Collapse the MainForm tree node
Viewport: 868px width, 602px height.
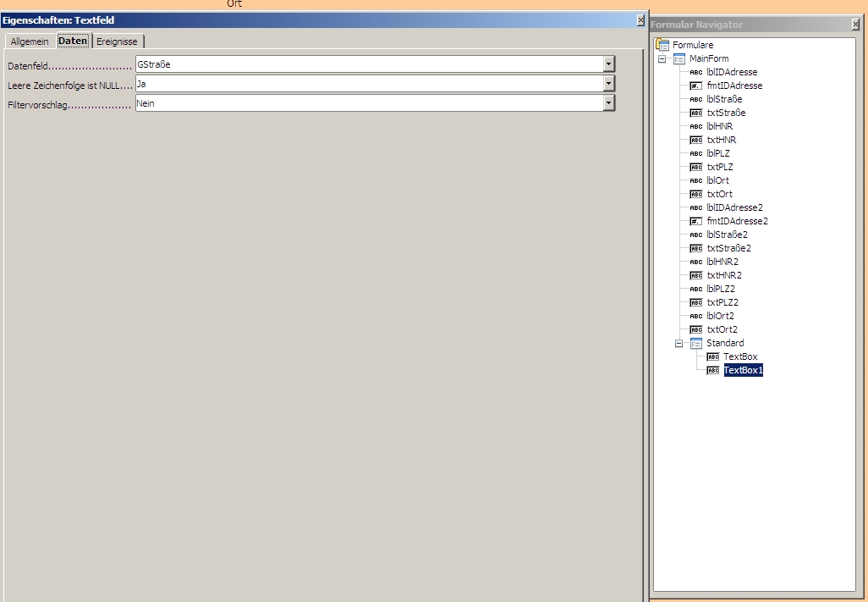[662, 59]
